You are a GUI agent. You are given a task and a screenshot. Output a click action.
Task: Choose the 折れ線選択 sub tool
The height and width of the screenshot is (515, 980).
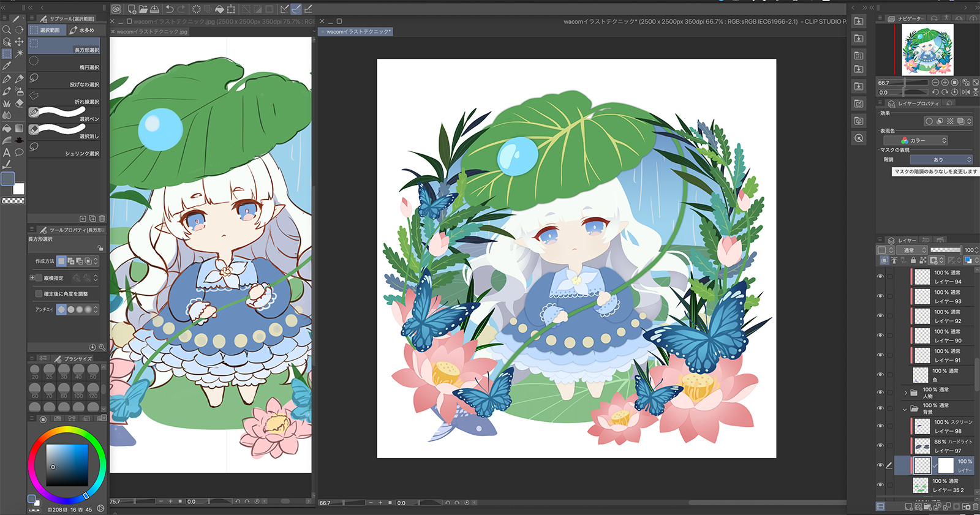click(x=64, y=97)
